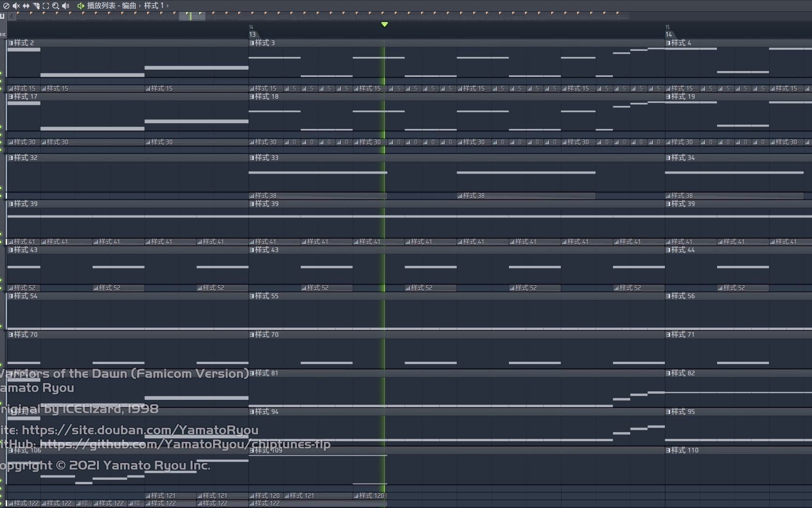Toggle mute LED beside 样式 122 bottom row

[1, 503]
